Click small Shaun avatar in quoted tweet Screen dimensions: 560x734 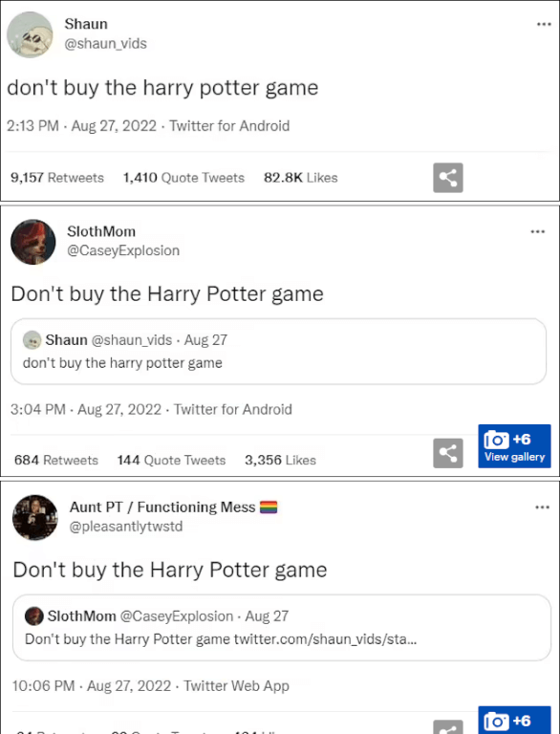click(32, 340)
